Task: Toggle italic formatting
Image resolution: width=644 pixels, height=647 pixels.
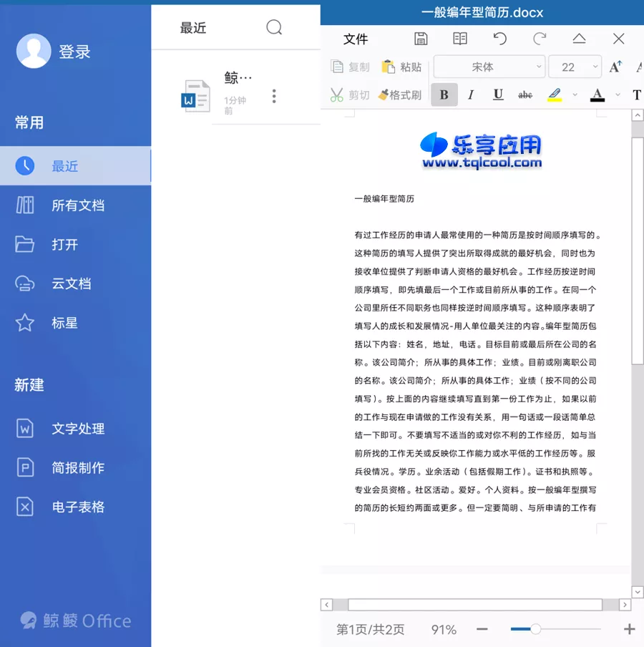Action: pos(472,94)
